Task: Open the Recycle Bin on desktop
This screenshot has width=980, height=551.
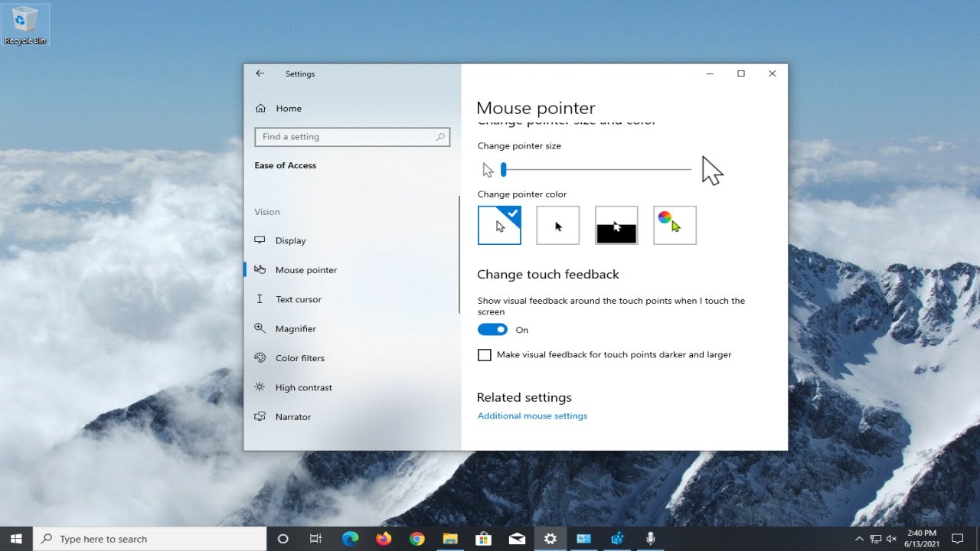Action: [x=25, y=24]
